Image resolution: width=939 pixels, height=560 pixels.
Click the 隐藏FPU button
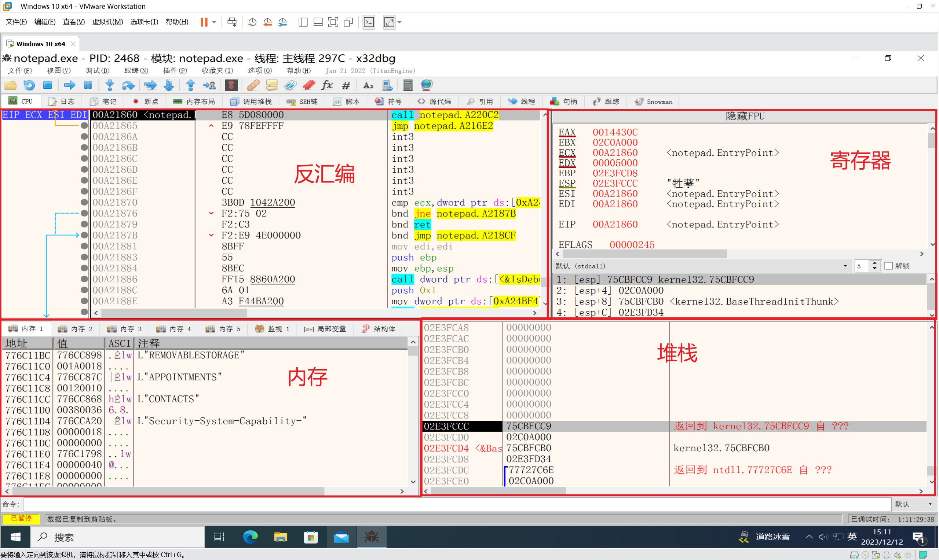coord(745,116)
